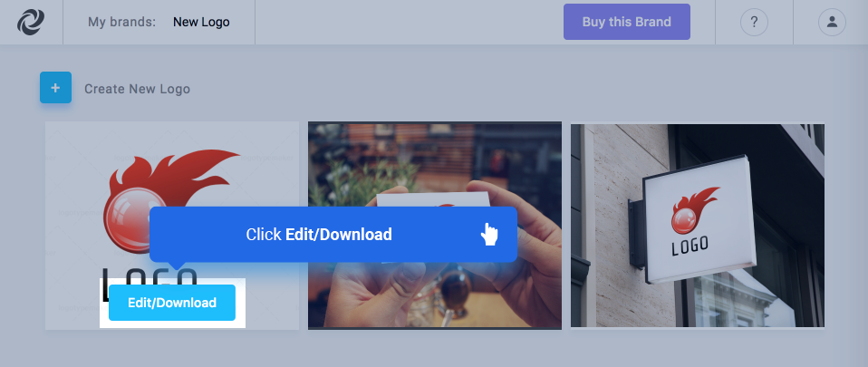The image size is (868, 367).
Task: Select the "New Logo" brand name
Action: coord(201,22)
